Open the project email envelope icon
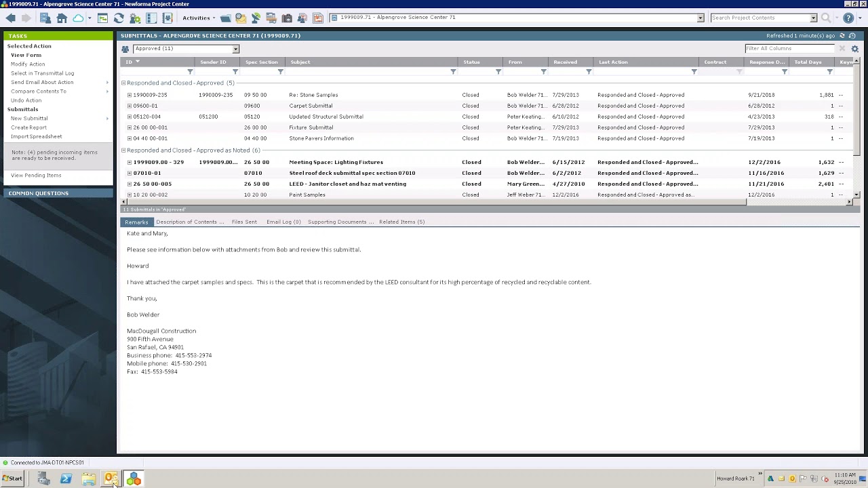868x488 pixels. [x=241, y=18]
